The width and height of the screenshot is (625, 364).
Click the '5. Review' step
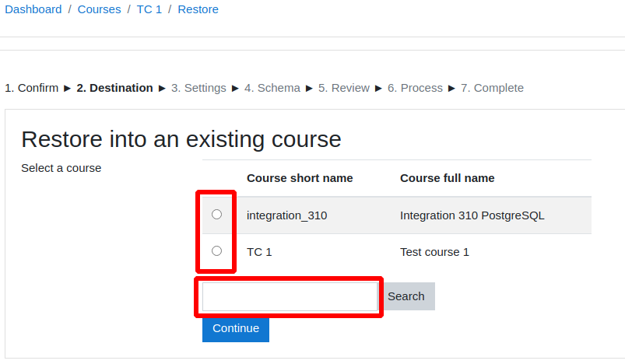[x=344, y=88]
